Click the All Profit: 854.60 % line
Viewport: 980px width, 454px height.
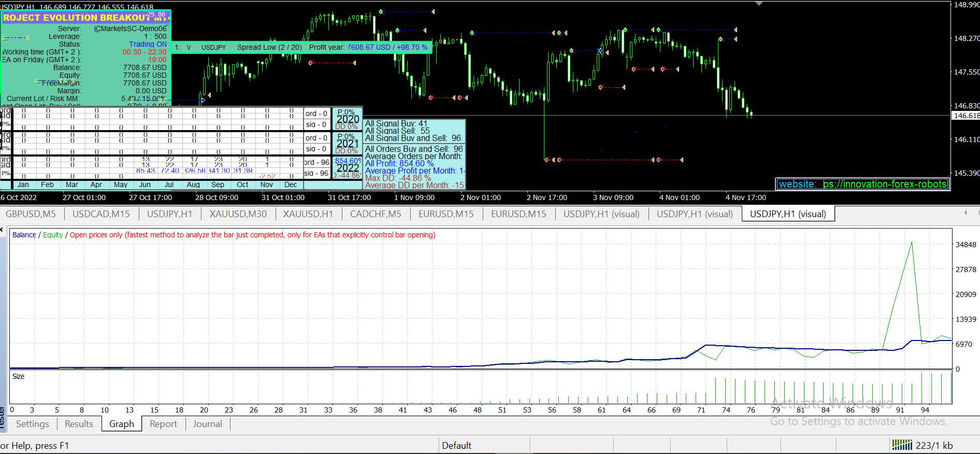click(x=399, y=163)
